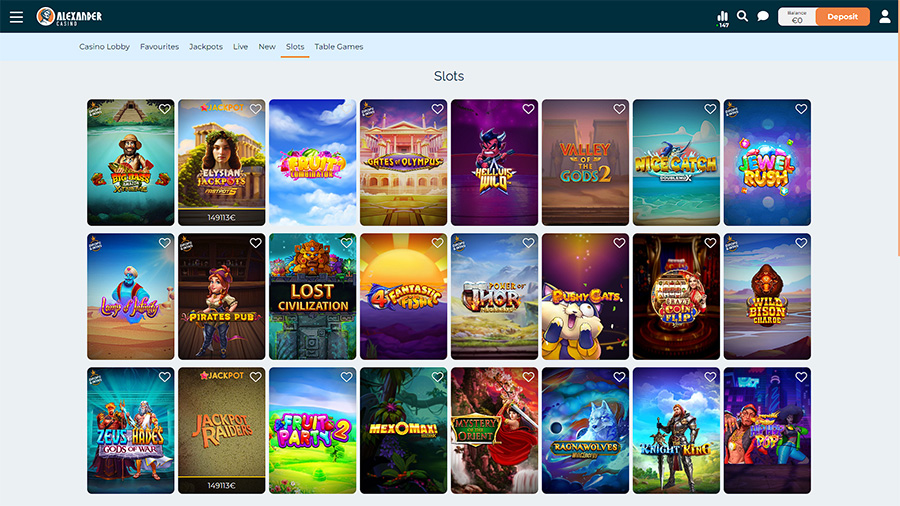Screen dimensions: 900x506
Task: Heart icon on Fruit Party 2
Action: pos(347,377)
